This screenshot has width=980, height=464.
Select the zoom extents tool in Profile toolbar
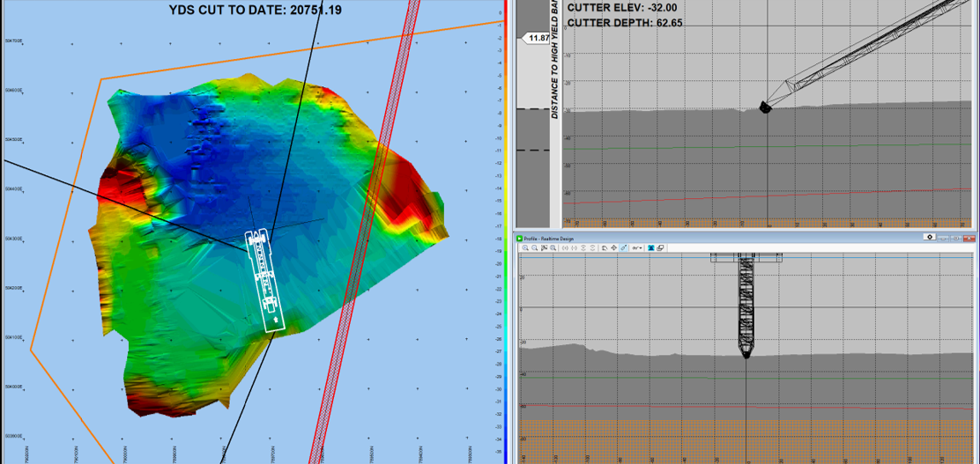point(544,247)
